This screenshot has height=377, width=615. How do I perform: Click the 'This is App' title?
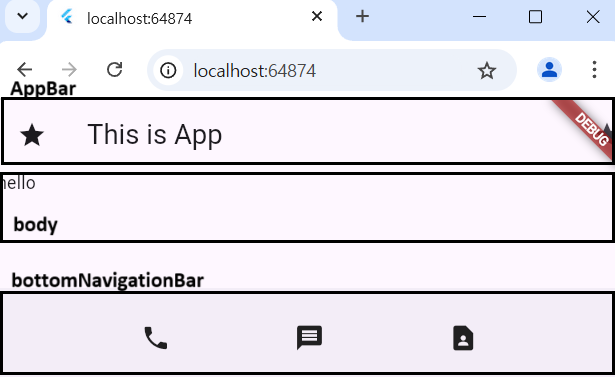coord(155,135)
